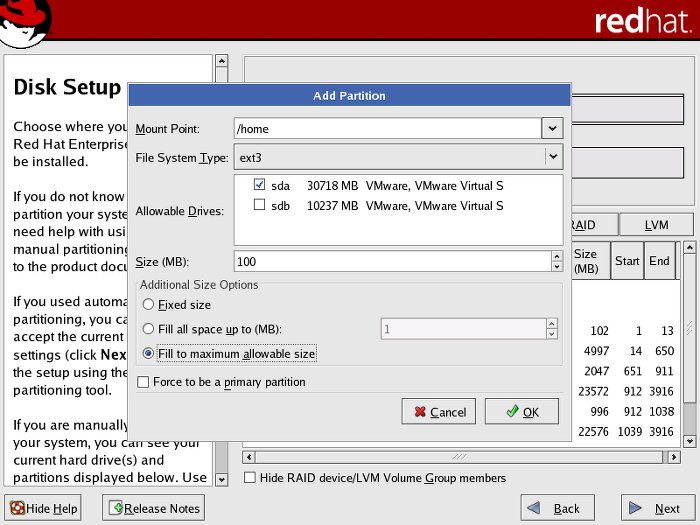Select Fill to maximum allowable size option

pos(148,353)
